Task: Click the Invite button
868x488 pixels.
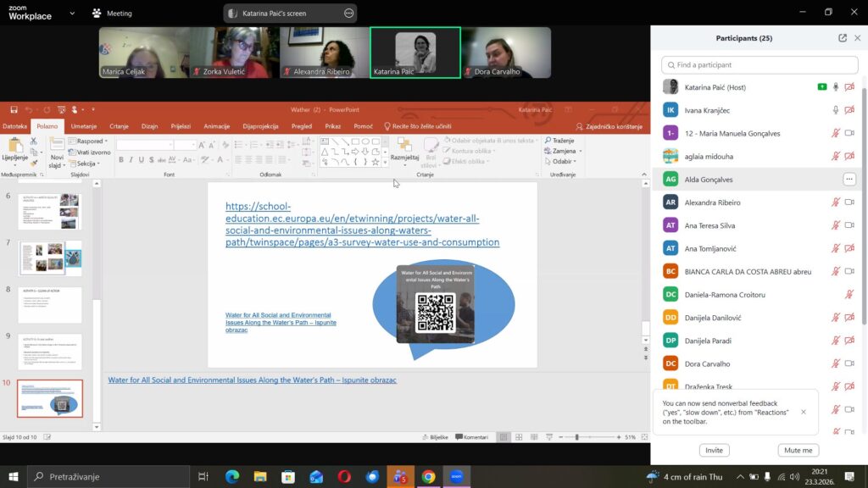Action: click(x=714, y=450)
